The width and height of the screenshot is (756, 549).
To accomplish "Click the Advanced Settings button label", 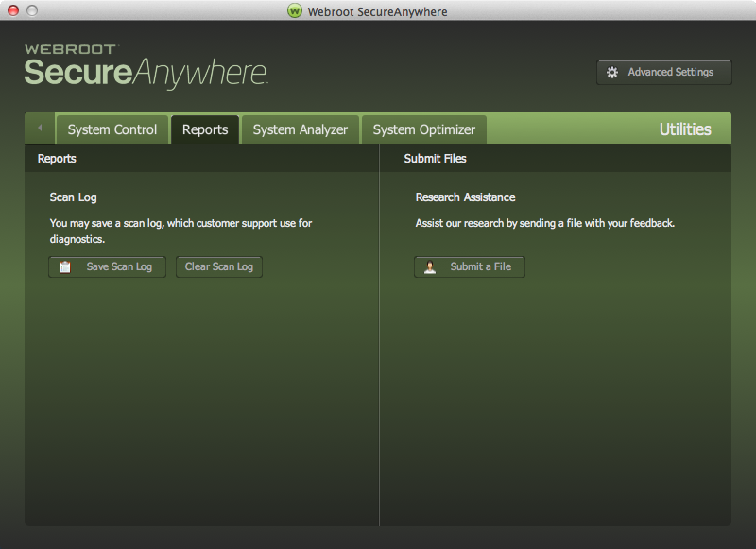I will [x=670, y=72].
